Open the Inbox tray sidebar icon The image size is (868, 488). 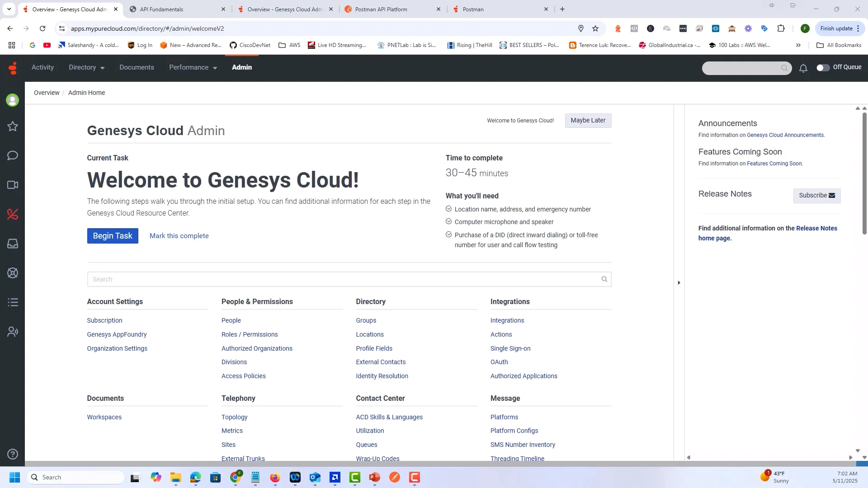click(13, 244)
